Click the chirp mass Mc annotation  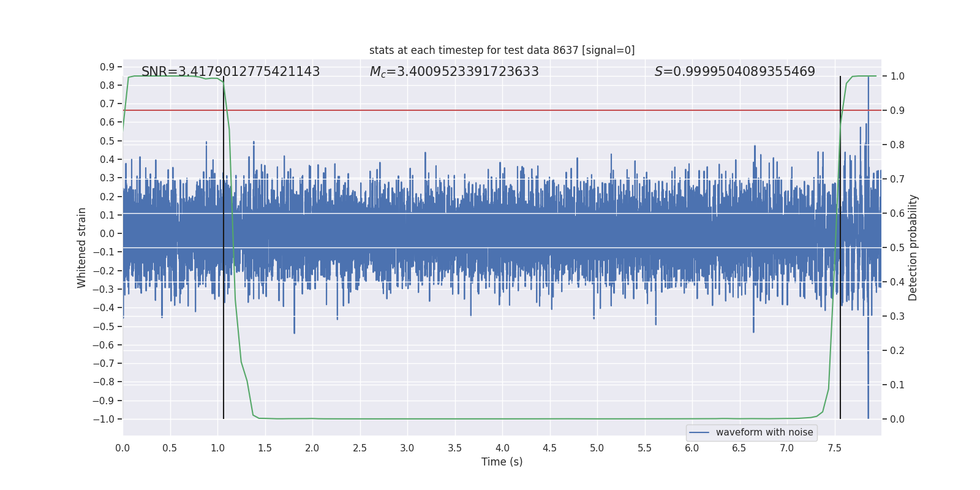click(454, 72)
